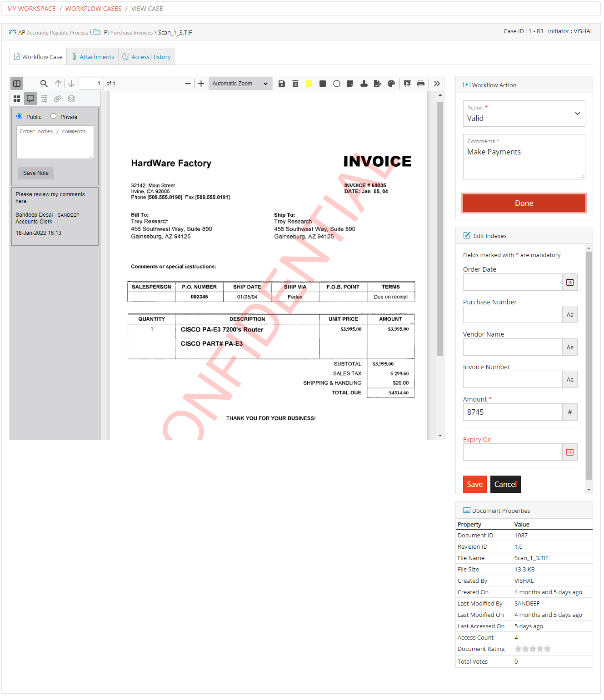Open the Automatic Zoom dropdown
This screenshot has height=700, width=604.
[x=240, y=83]
